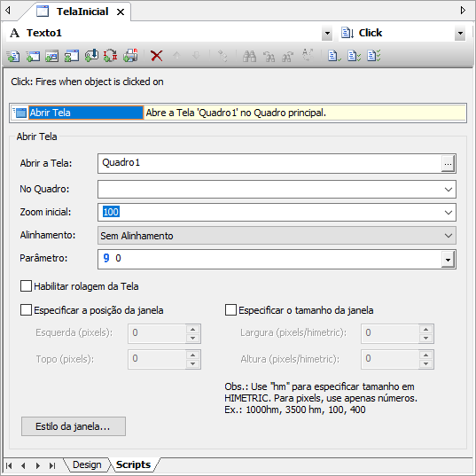
Task: Check Especificar a posição da janela
Action: point(26,310)
